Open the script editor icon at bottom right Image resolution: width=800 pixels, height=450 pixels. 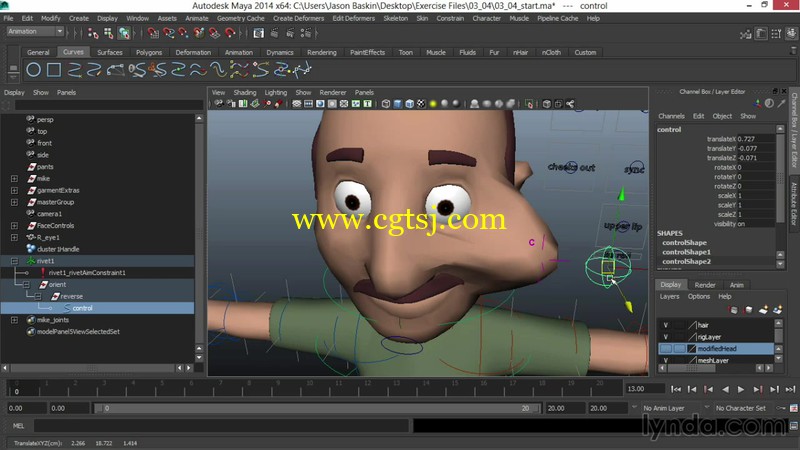(x=794, y=426)
